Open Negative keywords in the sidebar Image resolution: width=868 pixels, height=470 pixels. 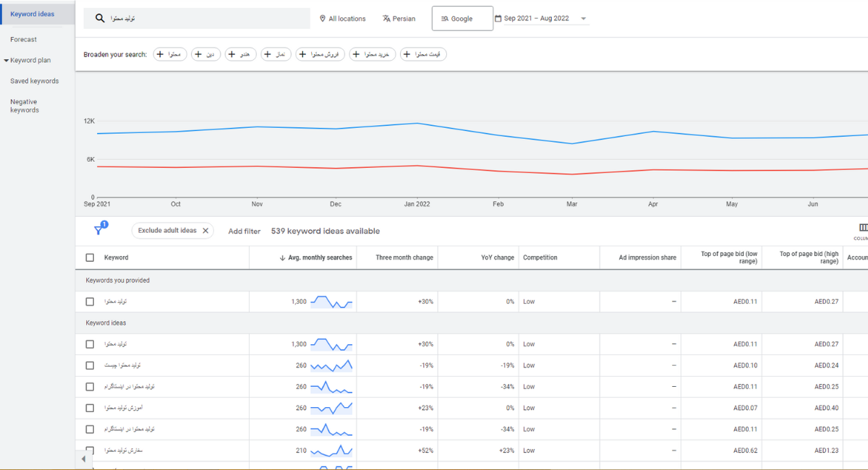click(25, 106)
